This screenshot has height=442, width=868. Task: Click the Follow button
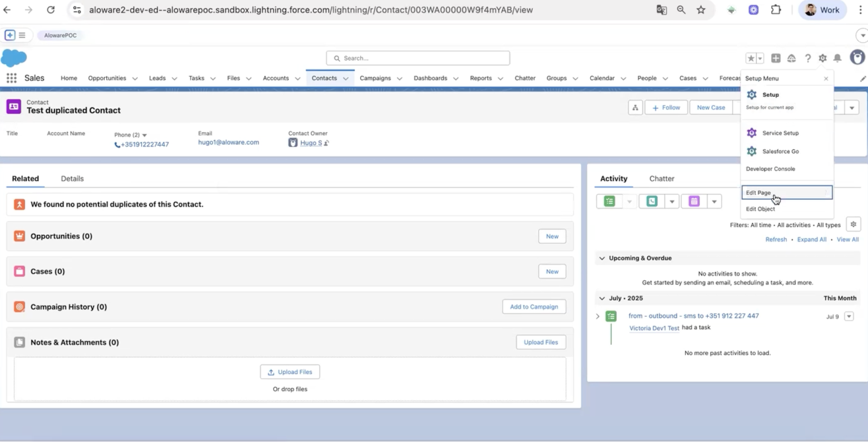pos(666,108)
